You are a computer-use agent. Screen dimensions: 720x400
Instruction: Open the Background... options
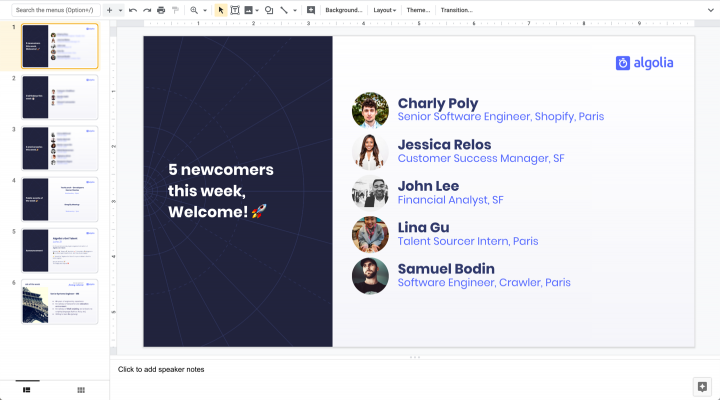(343, 10)
